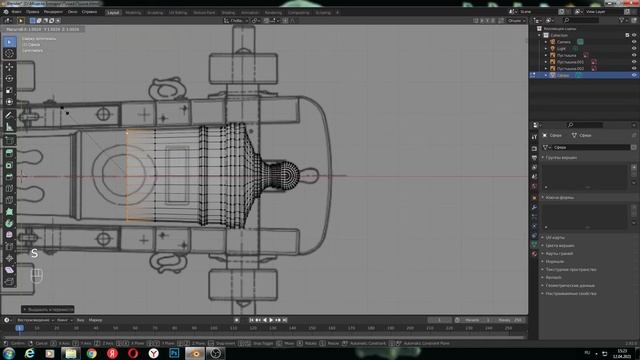
Task: Jump to the timeline start frame
Action: click(251, 320)
